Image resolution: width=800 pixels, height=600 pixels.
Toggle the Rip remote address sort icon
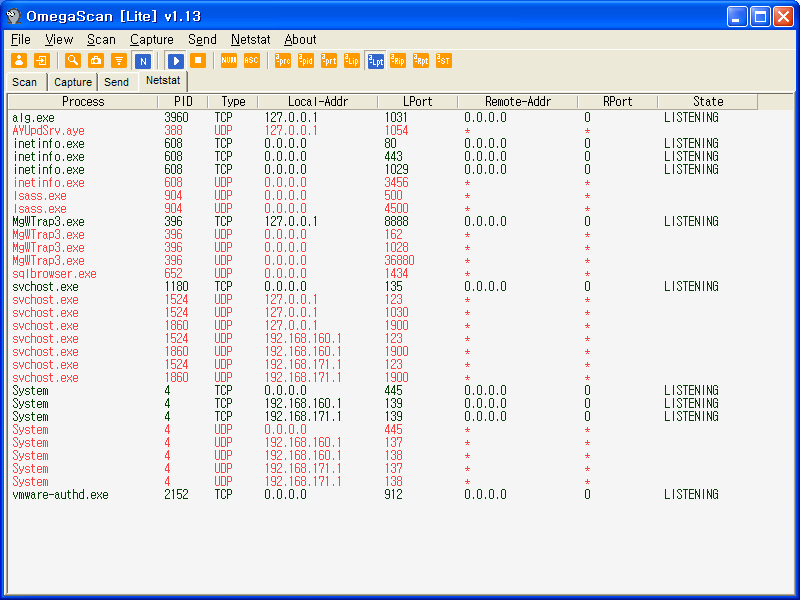[398, 61]
